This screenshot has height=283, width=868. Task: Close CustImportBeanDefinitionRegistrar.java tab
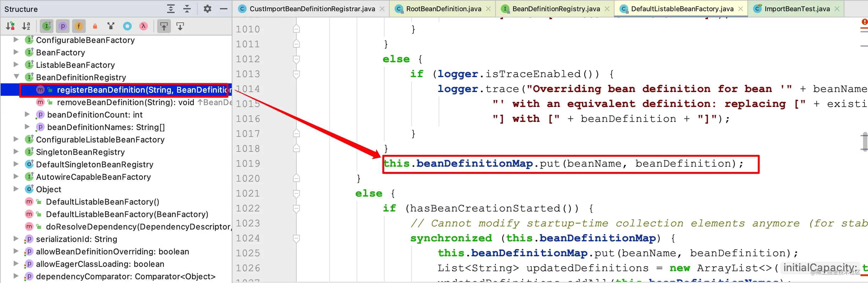[x=382, y=9]
